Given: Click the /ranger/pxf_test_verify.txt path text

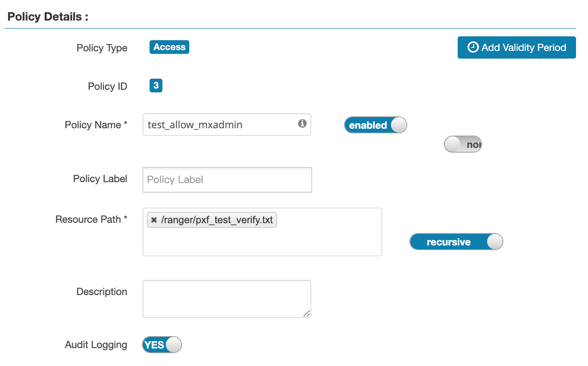Looking at the screenshot, I should click(217, 220).
